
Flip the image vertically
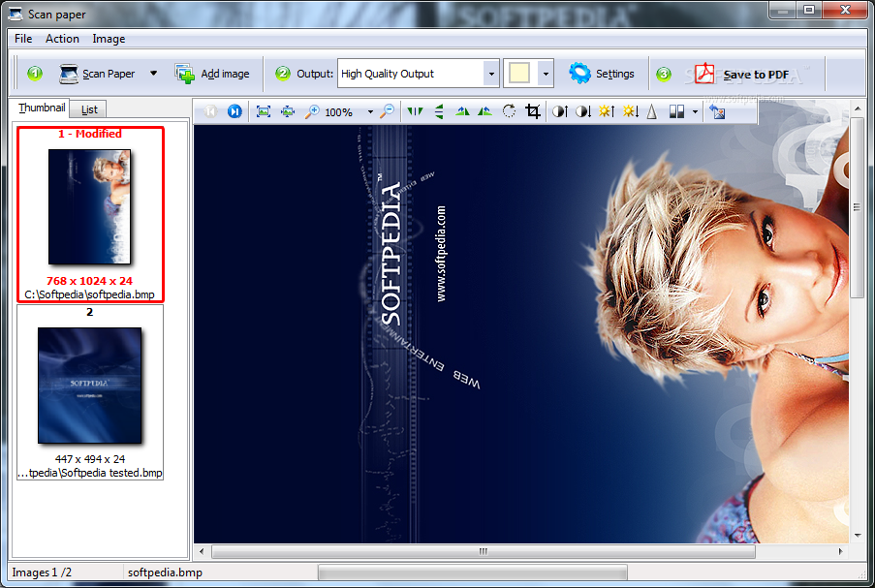[x=439, y=111]
